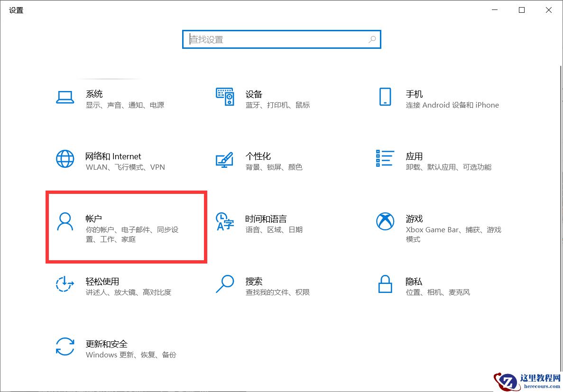The image size is (563, 392).
Task: Click the WLAN、飞行模式、VPN subtitle text
Action: (x=126, y=167)
